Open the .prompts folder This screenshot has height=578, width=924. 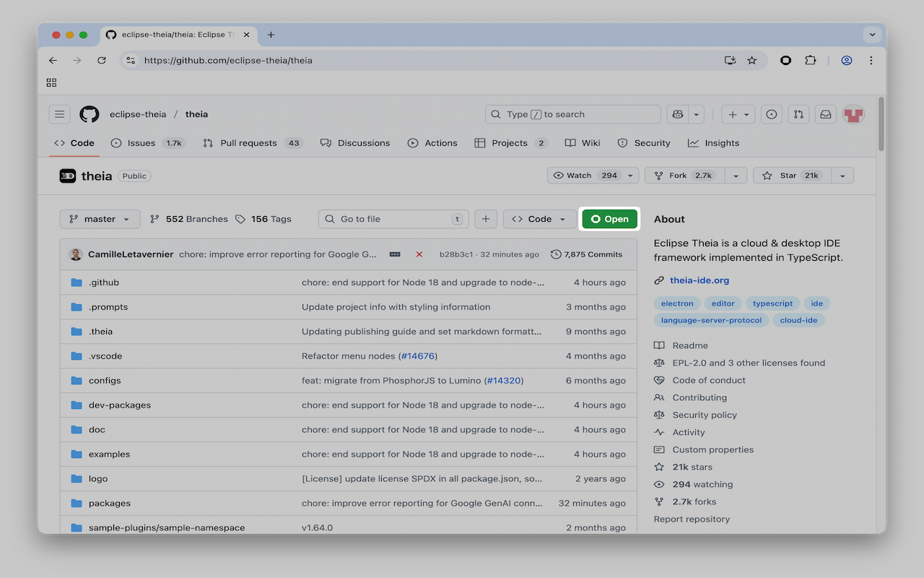point(108,307)
